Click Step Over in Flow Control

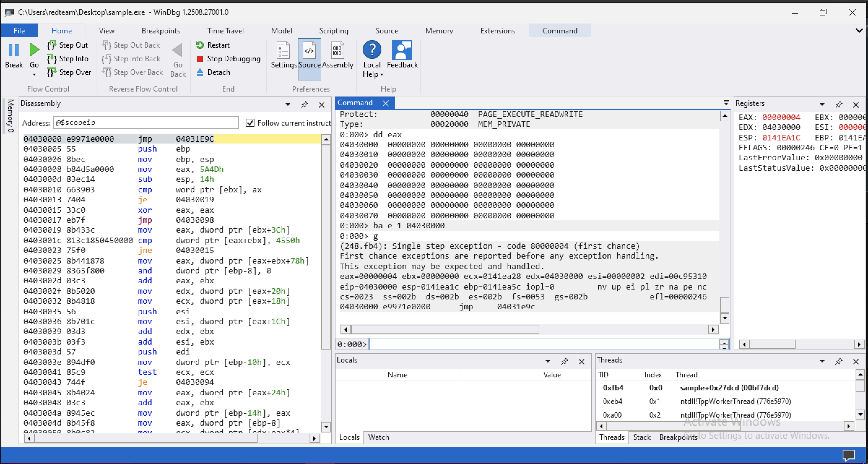pyautogui.click(x=69, y=72)
